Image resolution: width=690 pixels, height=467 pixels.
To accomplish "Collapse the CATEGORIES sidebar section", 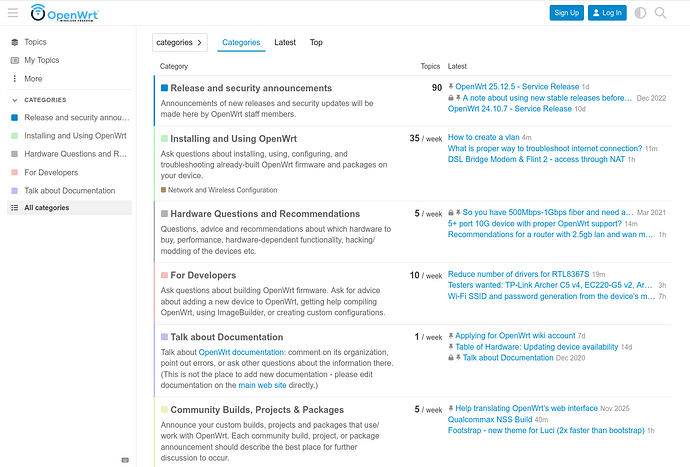I will click(45, 100).
